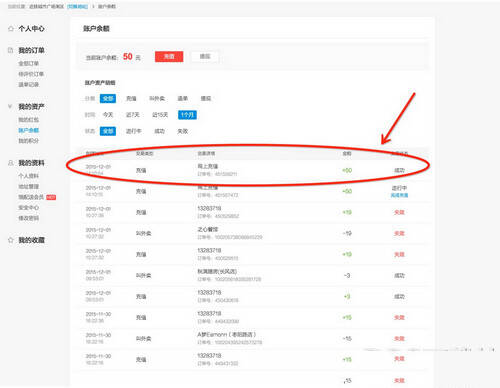The image size is (500, 388).
Task: Click the -3 amount cell
Action: [x=347, y=276]
